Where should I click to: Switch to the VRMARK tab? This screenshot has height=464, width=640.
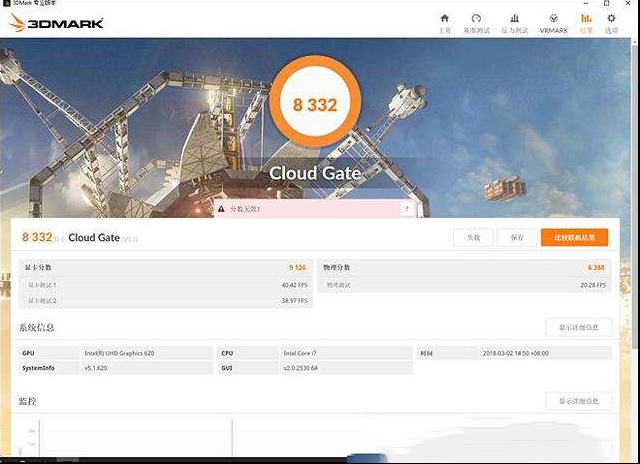[x=553, y=24]
